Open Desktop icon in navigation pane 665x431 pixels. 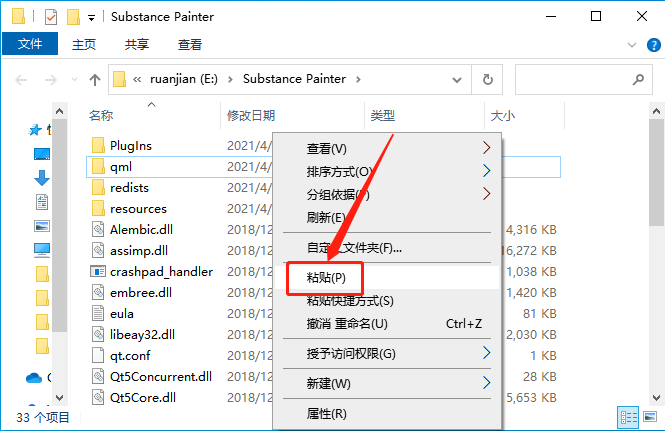42,154
